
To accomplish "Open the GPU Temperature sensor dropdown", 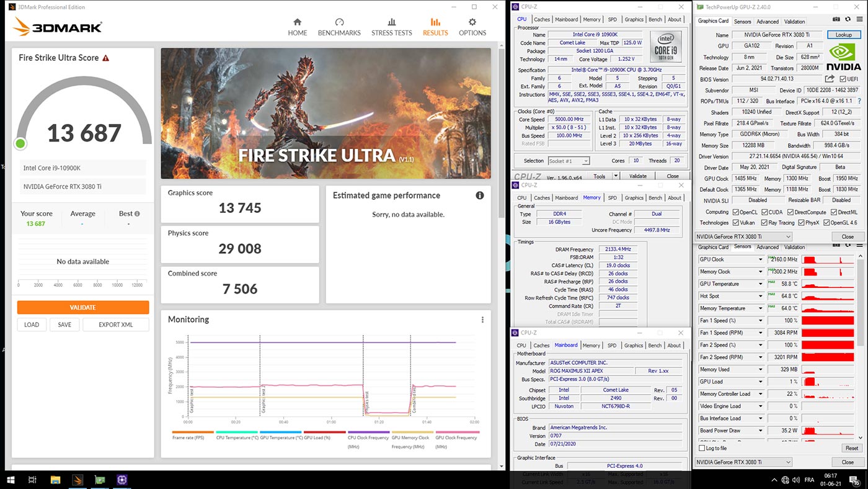I will pyautogui.click(x=761, y=284).
